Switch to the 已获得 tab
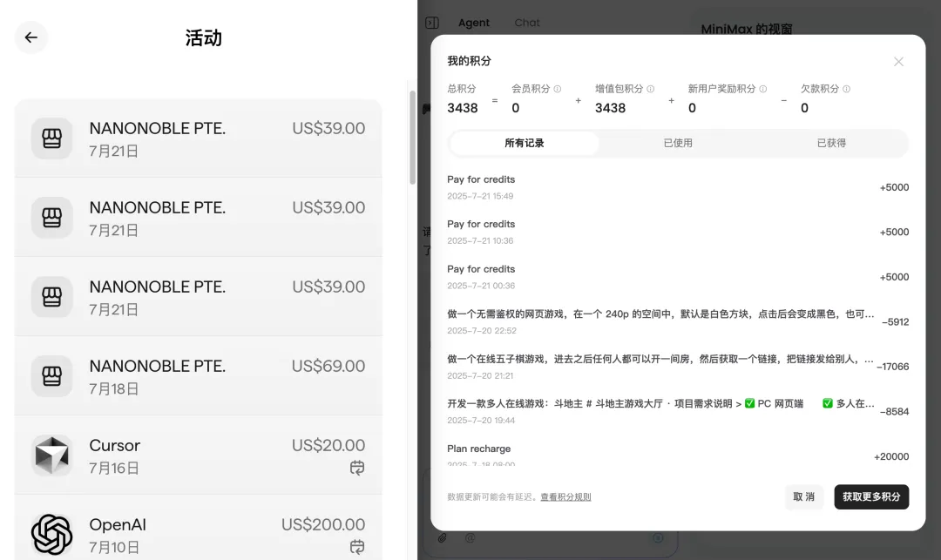The height and width of the screenshot is (560, 941). point(831,144)
